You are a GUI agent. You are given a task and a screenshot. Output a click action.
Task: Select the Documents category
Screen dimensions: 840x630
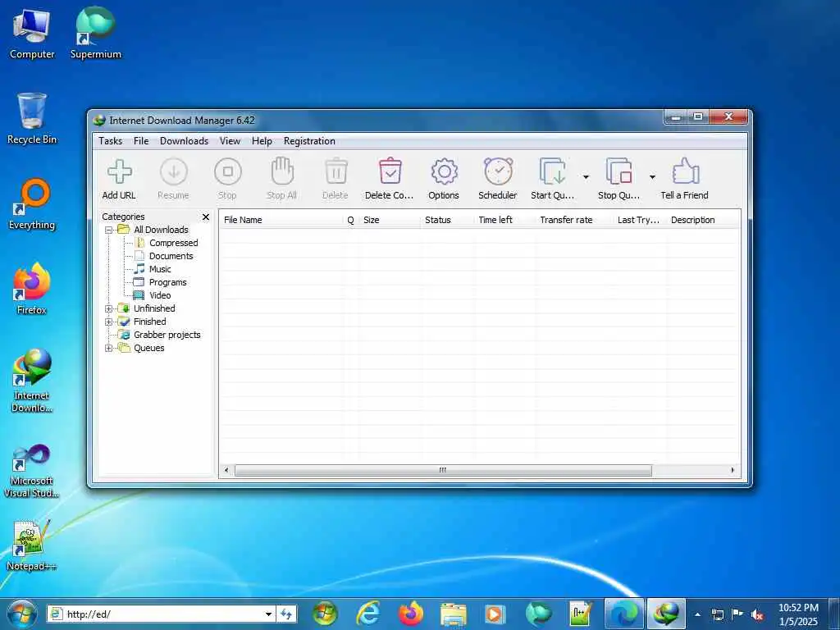171,256
